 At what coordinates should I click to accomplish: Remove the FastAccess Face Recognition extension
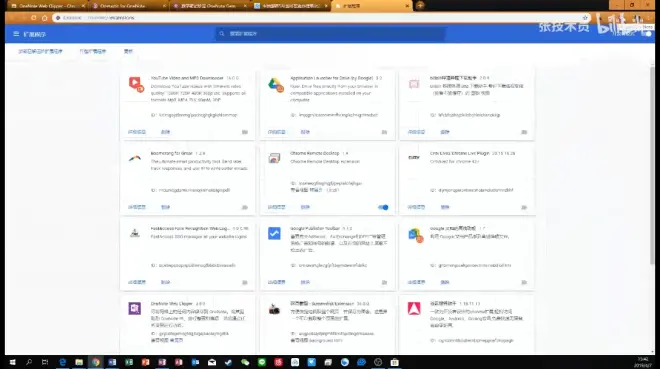pyautogui.click(x=165, y=282)
